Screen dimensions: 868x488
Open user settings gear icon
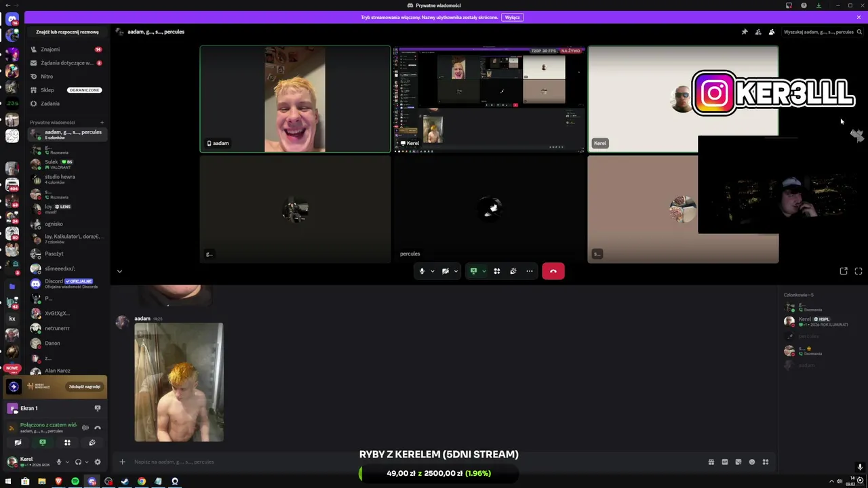point(97,462)
